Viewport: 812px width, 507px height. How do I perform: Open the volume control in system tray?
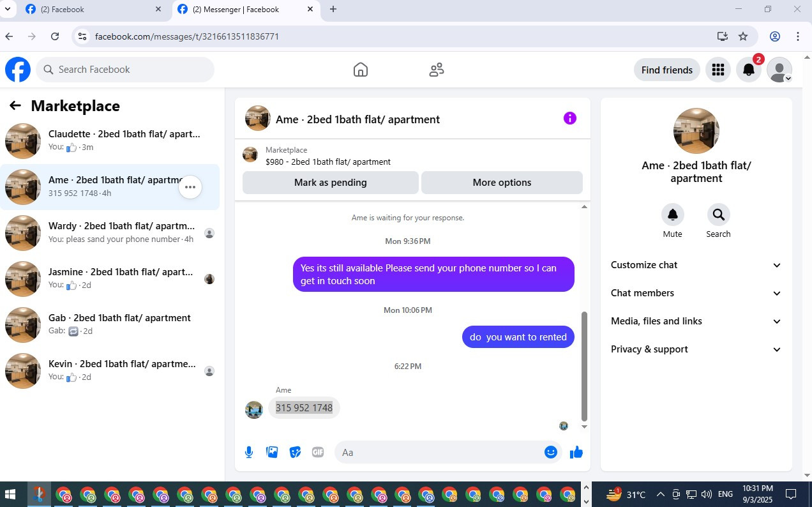[x=706, y=494]
